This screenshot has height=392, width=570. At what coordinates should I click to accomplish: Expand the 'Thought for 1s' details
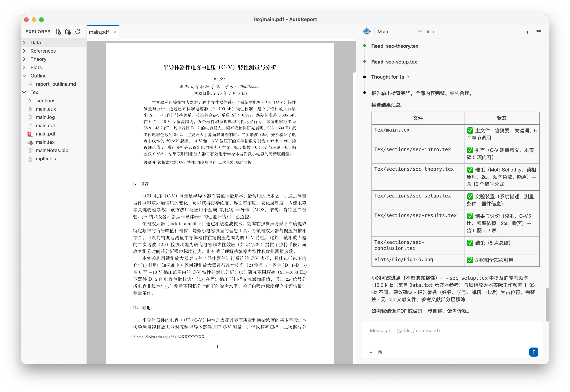(390, 77)
